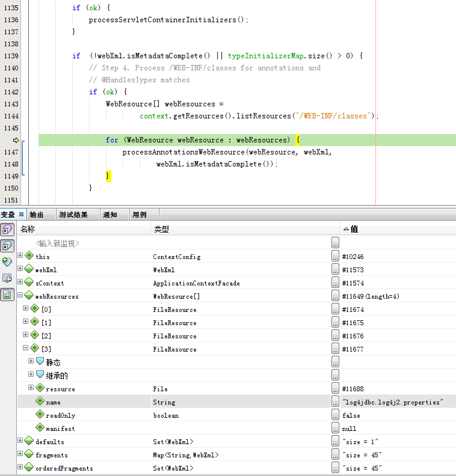Screen dimensions: 456x476
Task: Open value editor button for fragments row
Action: click(x=335, y=454)
